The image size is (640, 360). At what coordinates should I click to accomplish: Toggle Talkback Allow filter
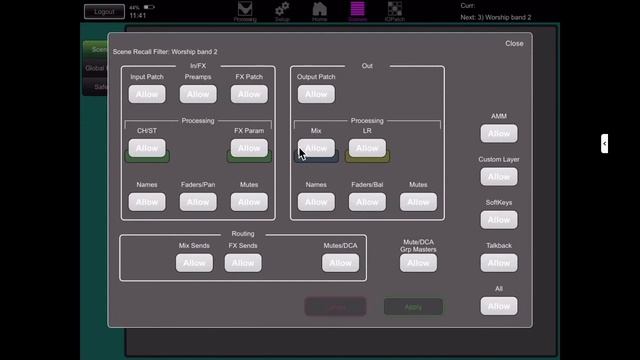[x=499, y=263]
